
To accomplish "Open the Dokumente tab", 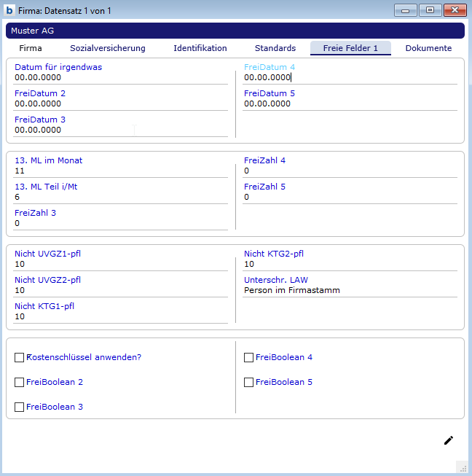I will pyautogui.click(x=428, y=48).
